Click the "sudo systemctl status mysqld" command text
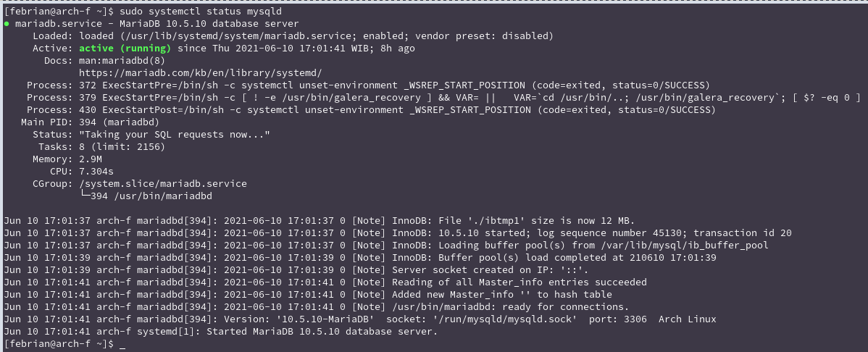This screenshot has width=868, height=352. (x=200, y=12)
